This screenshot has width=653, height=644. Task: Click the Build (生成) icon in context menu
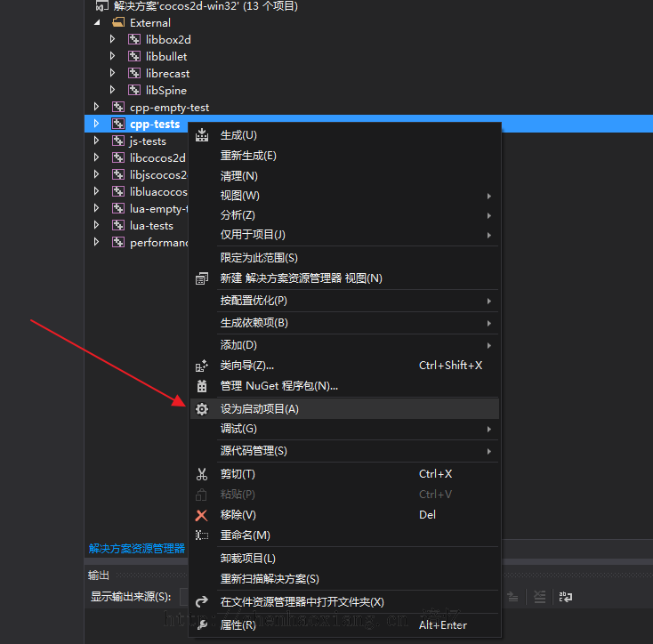[x=202, y=135]
